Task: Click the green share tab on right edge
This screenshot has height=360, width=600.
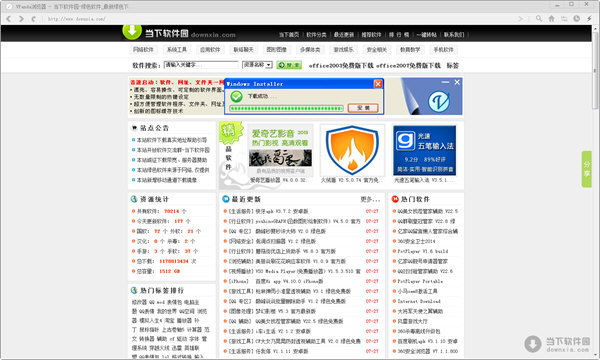Action: coord(587,169)
